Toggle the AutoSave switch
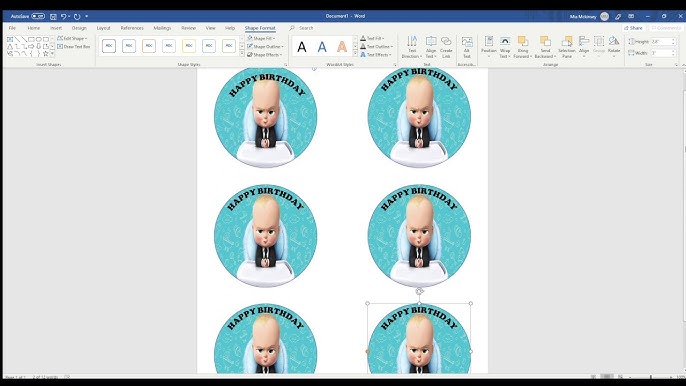 pos(38,16)
